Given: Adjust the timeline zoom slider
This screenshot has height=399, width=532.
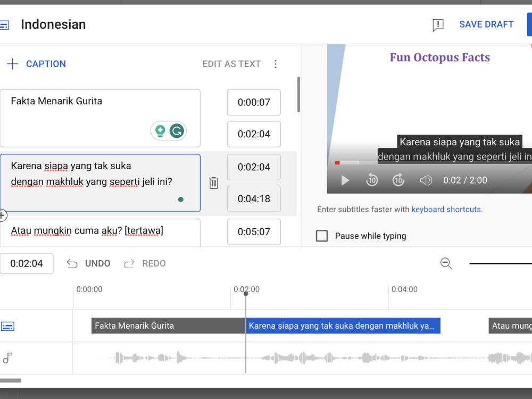Looking at the screenshot, I should (x=501, y=264).
